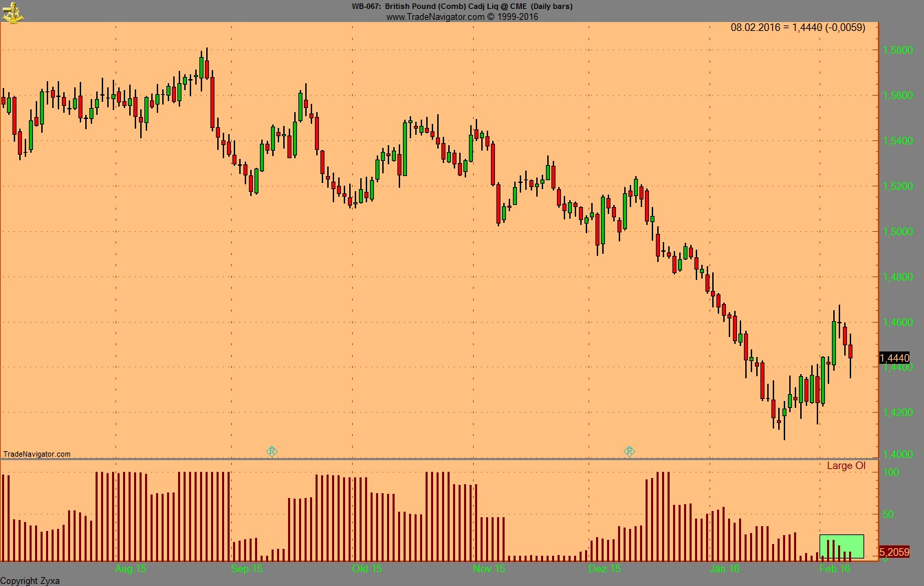
Task: Click the Aug 15 month label
Action: point(131,569)
